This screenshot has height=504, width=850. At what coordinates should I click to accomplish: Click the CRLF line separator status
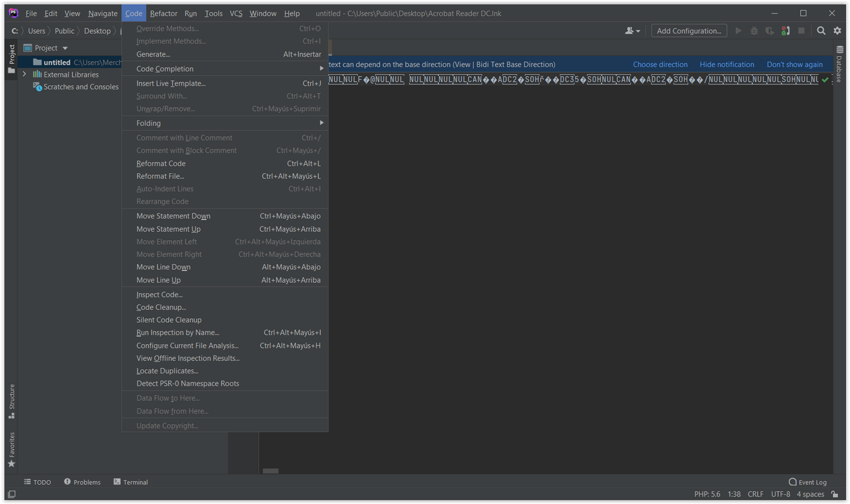pos(755,495)
